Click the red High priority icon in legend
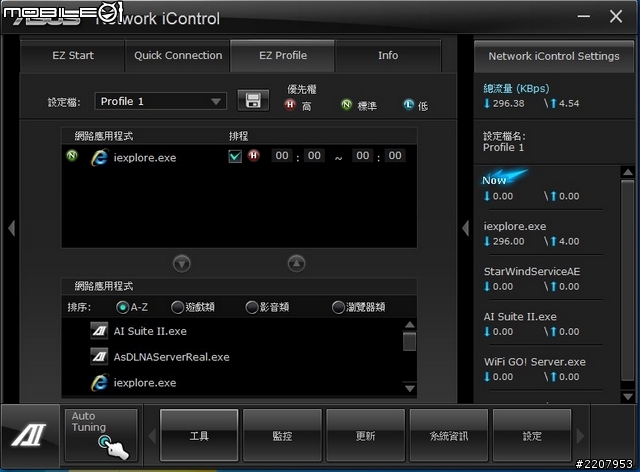Viewport: 640px width, 472px height. point(290,105)
